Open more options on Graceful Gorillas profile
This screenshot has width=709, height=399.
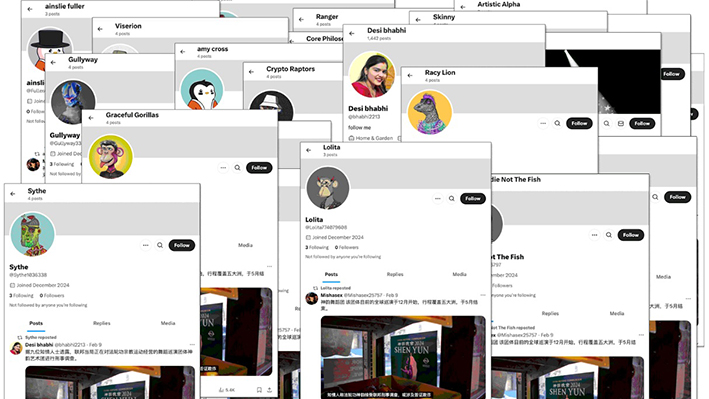click(x=223, y=168)
